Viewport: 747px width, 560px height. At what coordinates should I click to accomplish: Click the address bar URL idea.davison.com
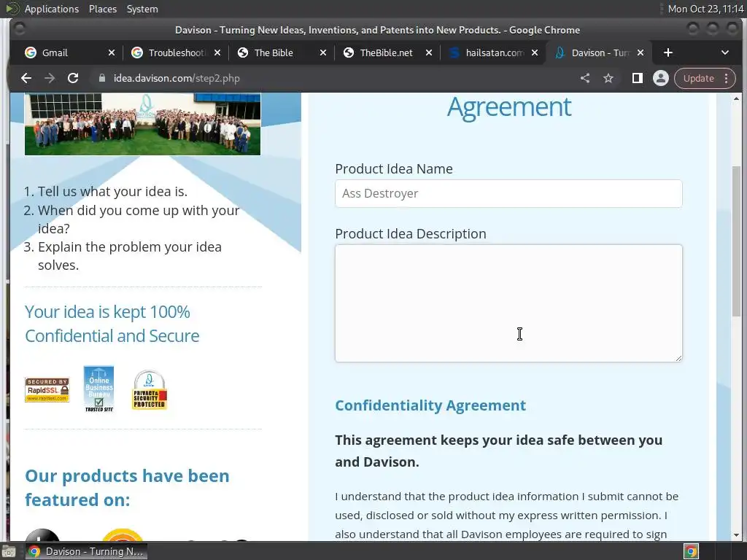pos(177,78)
